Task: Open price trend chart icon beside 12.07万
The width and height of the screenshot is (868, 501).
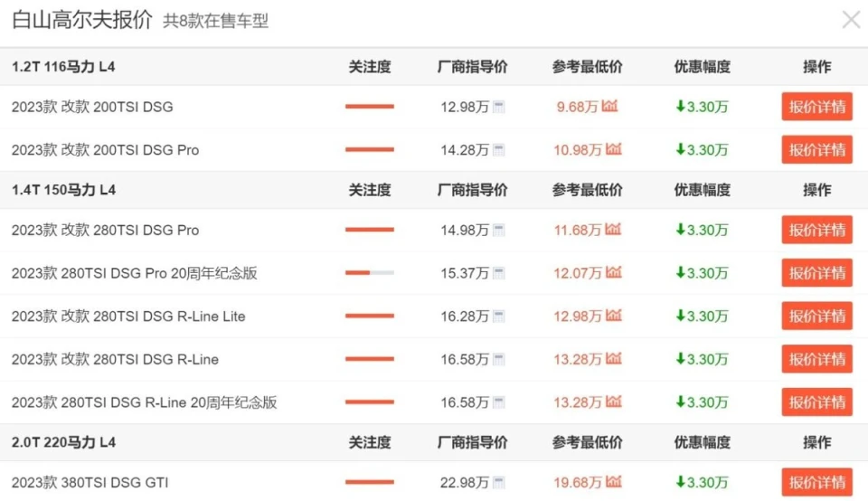Action: tap(613, 272)
